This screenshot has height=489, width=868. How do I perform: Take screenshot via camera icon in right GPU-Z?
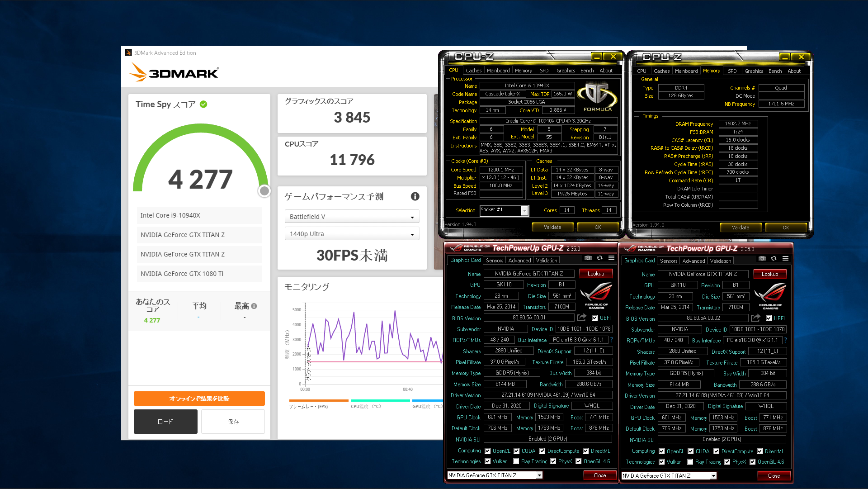point(762,259)
